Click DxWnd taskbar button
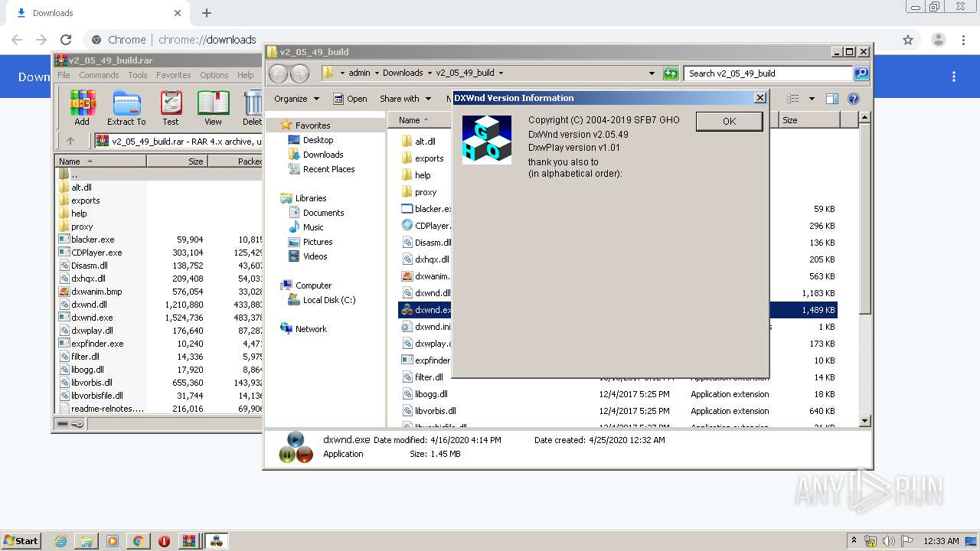This screenshot has width=980, height=551. pos(217,541)
